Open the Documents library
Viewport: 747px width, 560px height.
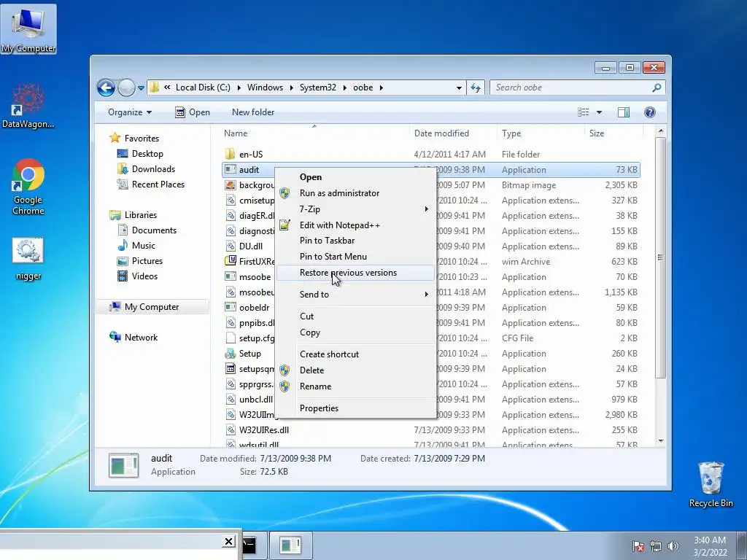coord(154,230)
